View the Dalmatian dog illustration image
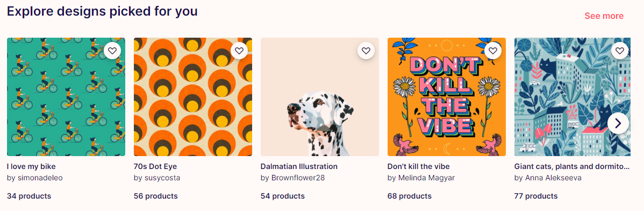This screenshot has width=644, height=211. [x=320, y=97]
